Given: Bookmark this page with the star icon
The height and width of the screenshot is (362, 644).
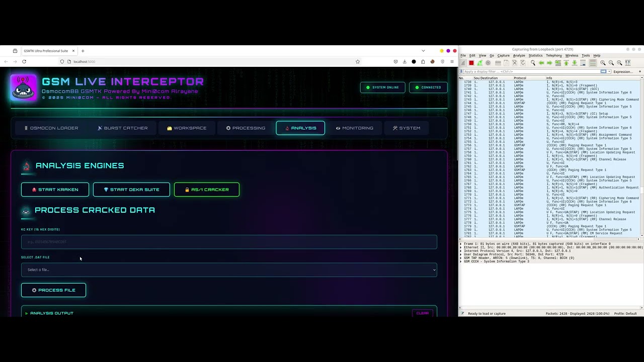Looking at the screenshot, I should 358,61.
